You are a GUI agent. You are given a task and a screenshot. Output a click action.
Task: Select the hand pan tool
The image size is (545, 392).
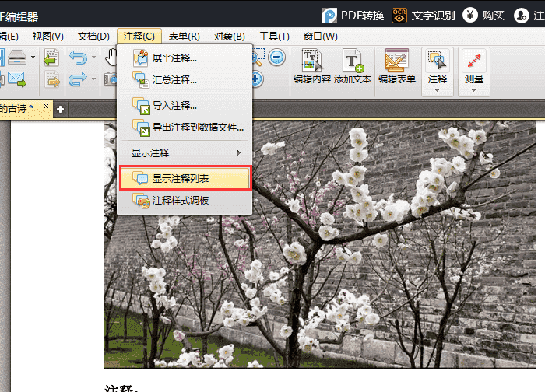point(111,58)
